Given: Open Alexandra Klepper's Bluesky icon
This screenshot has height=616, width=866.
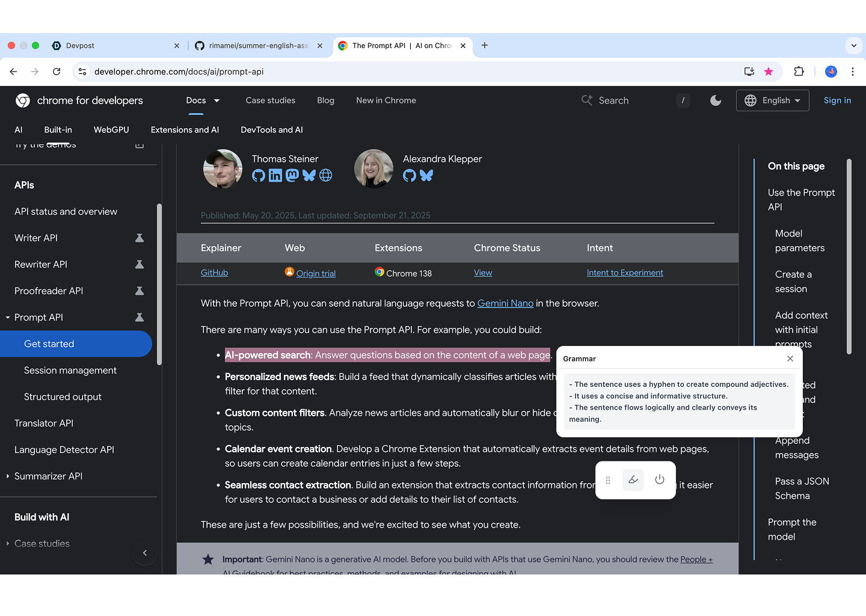Looking at the screenshot, I should click(x=426, y=176).
